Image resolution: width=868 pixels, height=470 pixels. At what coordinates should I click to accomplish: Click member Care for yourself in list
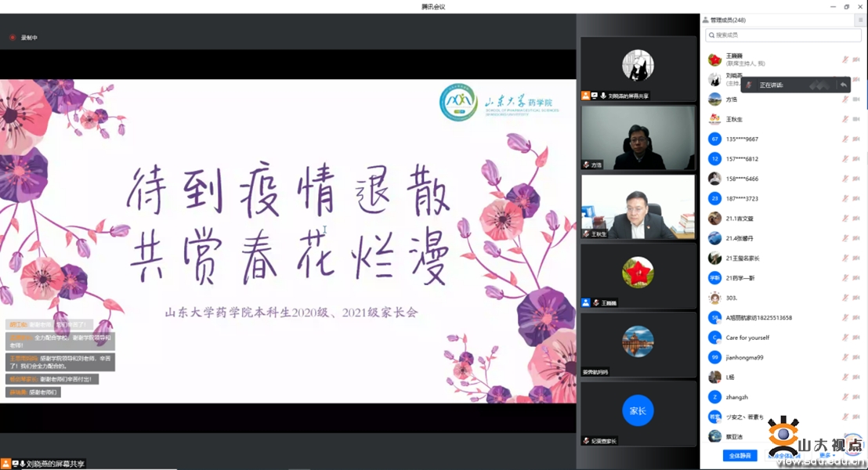coord(747,338)
